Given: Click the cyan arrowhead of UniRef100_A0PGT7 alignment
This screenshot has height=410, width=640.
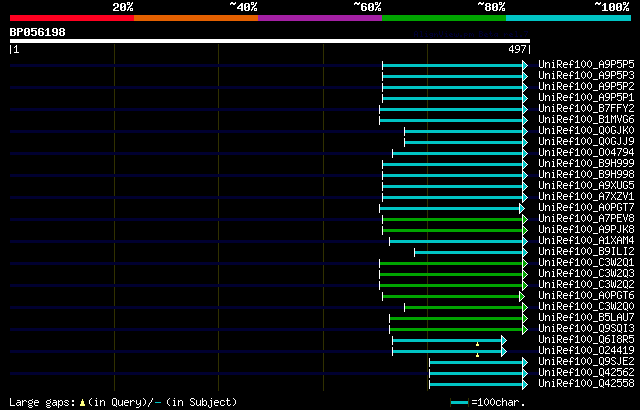Looking at the screenshot, I should (x=522, y=208).
